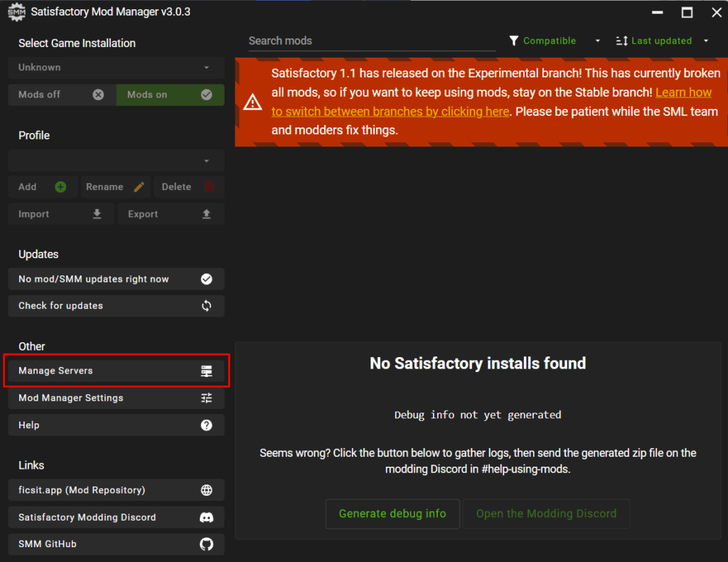Click the Help question mark icon
728x562 pixels.
206,425
